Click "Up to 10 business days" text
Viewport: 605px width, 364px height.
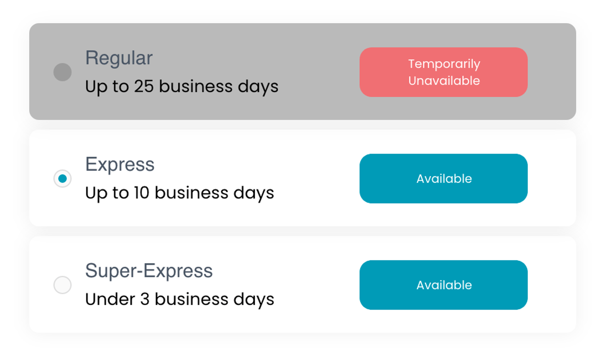tap(179, 193)
